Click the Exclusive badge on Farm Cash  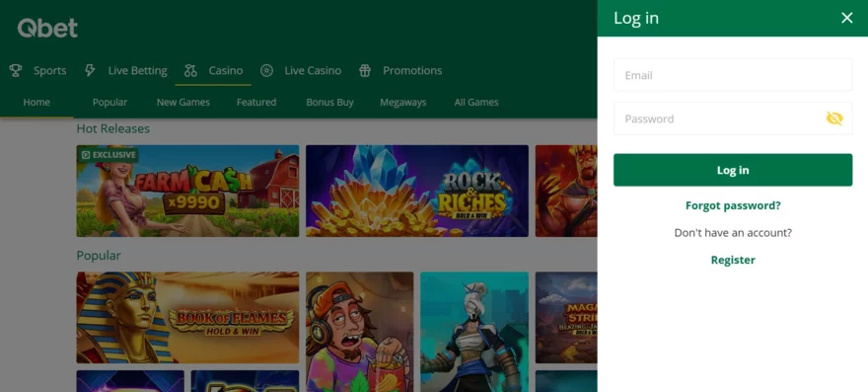[x=108, y=155]
